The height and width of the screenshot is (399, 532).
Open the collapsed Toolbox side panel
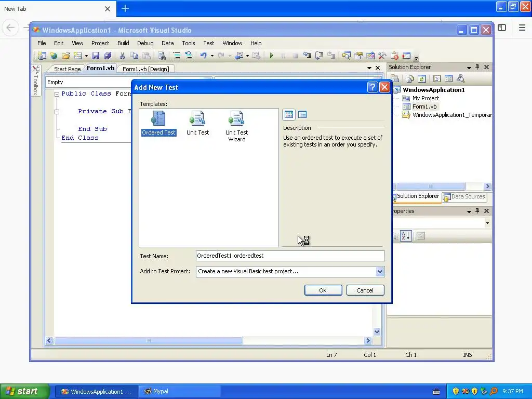click(36, 80)
